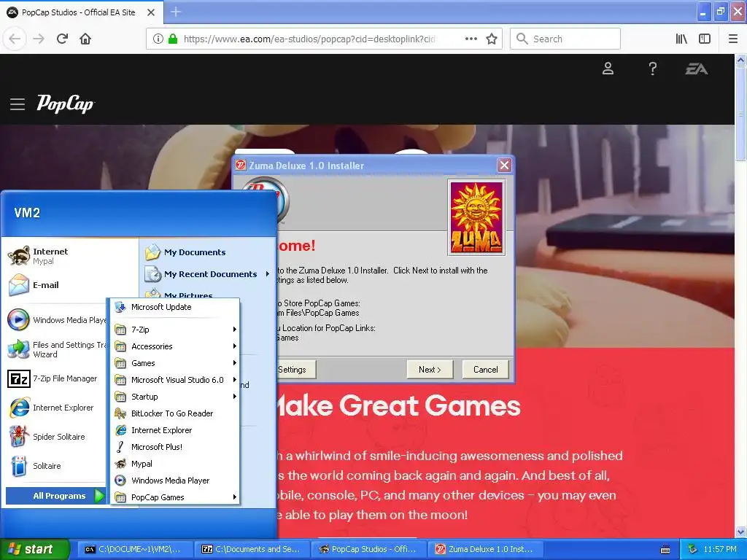Open the site information icon in address bar

pos(158,39)
